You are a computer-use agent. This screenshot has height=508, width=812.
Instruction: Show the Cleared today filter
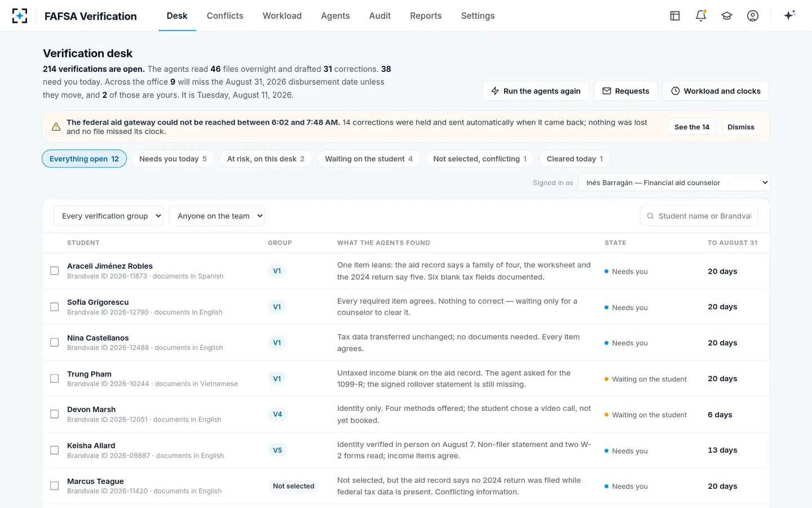(575, 159)
